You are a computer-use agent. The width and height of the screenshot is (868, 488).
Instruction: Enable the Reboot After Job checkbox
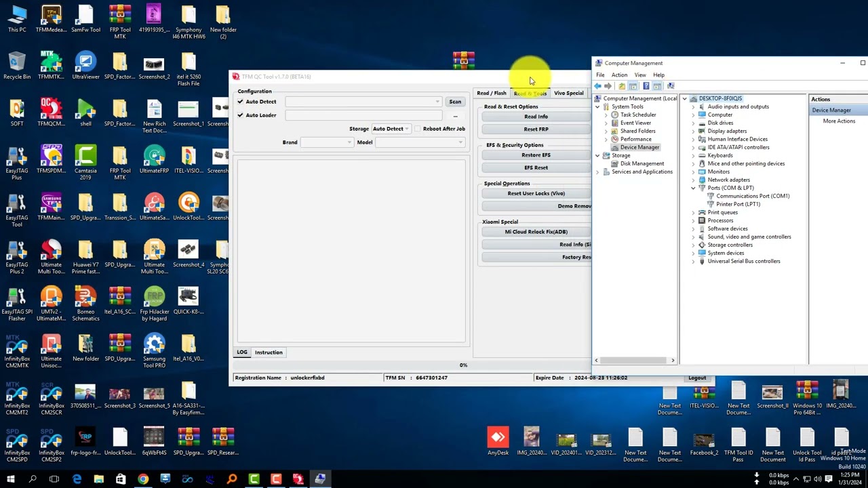click(x=418, y=129)
